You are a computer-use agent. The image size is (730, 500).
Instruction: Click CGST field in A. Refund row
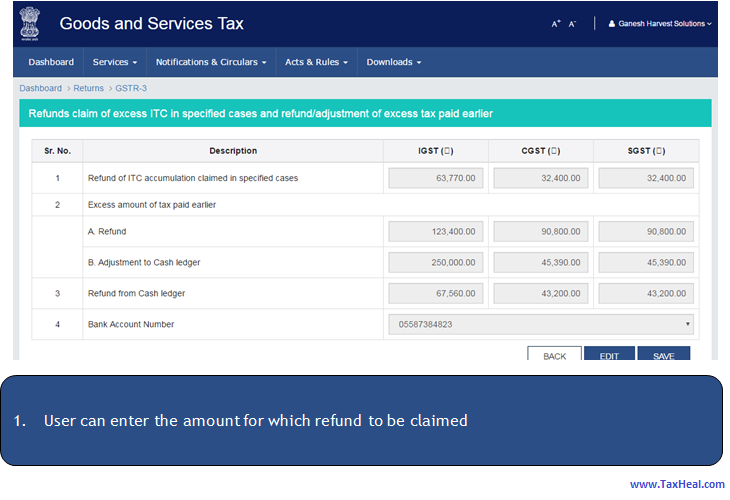point(541,232)
